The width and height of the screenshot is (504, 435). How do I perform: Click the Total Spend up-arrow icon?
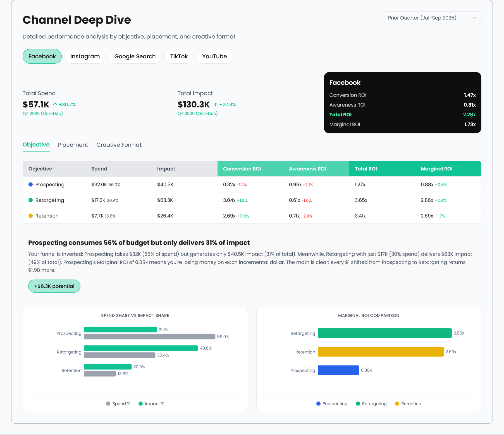pos(55,105)
